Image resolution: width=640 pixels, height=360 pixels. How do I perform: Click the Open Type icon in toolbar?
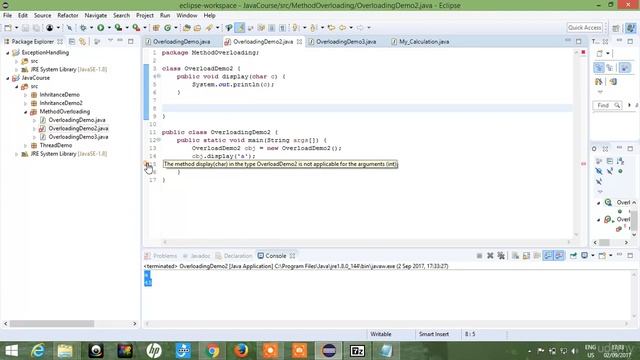coord(187,28)
